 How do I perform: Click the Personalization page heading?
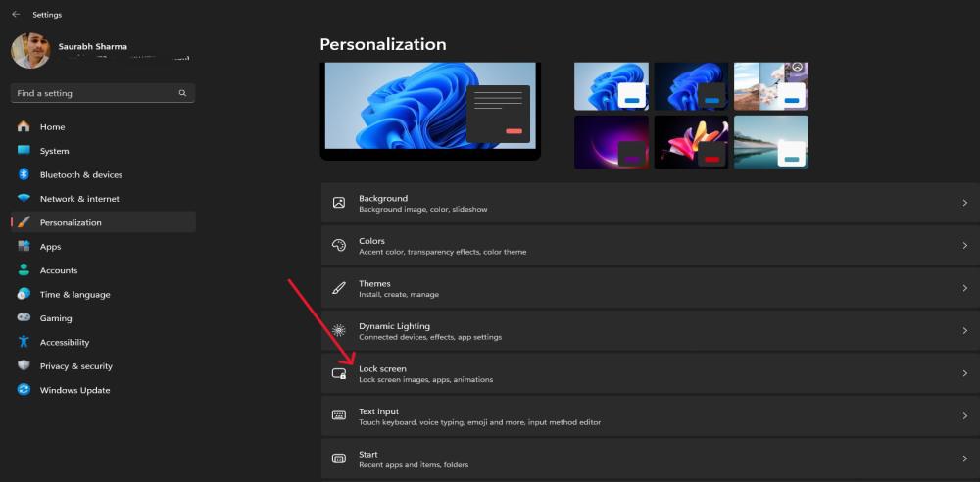pyautogui.click(x=382, y=44)
